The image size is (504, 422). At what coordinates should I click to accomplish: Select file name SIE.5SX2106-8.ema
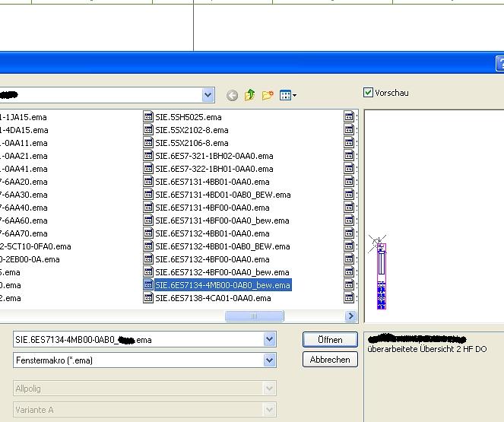click(x=192, y=143)
